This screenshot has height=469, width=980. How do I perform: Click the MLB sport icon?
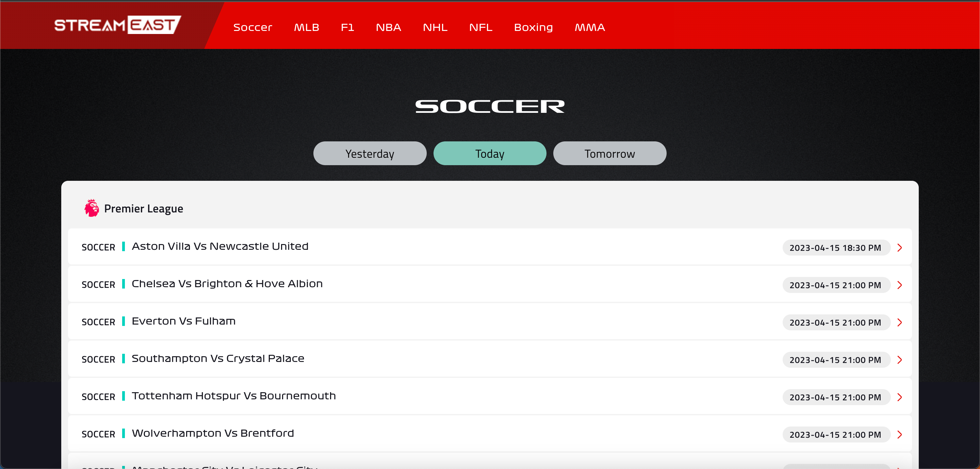tap(306, 27)
